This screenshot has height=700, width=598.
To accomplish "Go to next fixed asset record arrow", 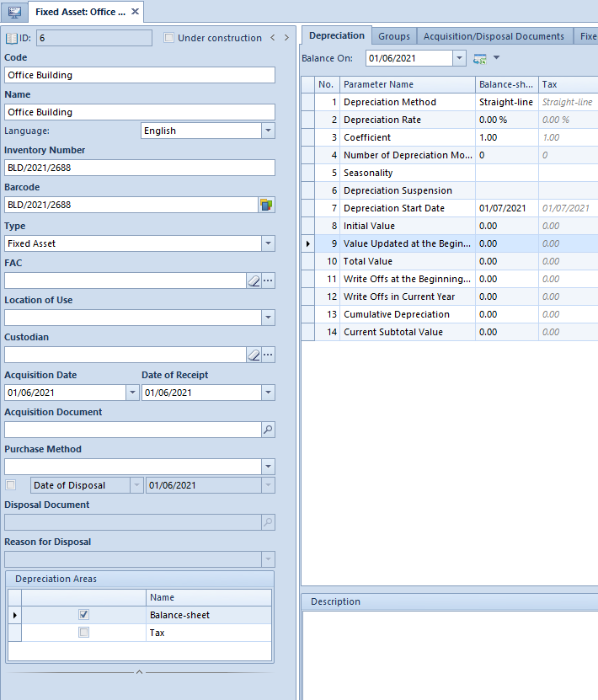I will 286,38.
